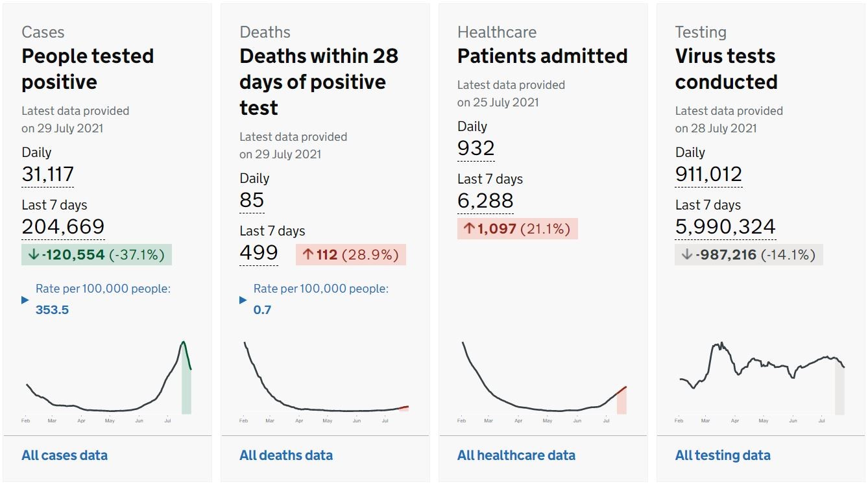
Task: Click the red deaths change badge 112
Action: pos(351,254)
